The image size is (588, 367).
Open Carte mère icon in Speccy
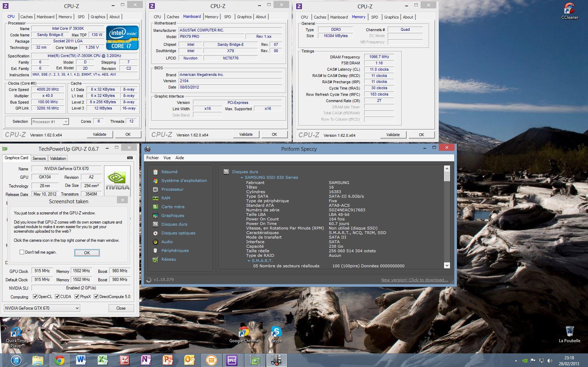(x=155, y=207)
